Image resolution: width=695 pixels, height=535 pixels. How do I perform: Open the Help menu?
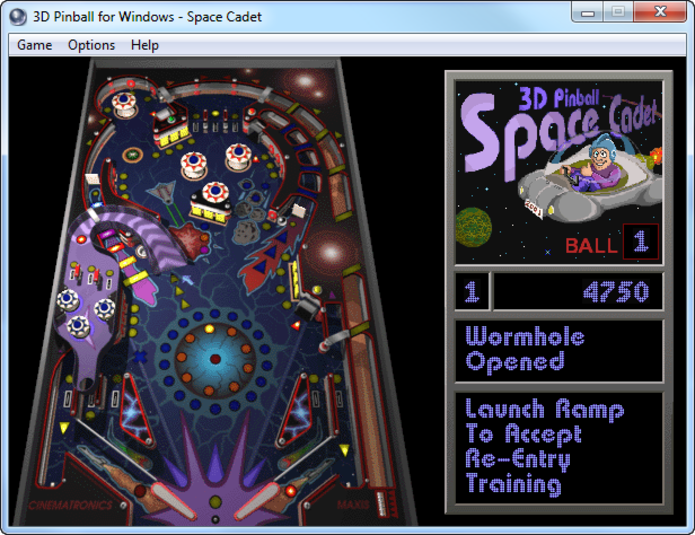(145, 45)
